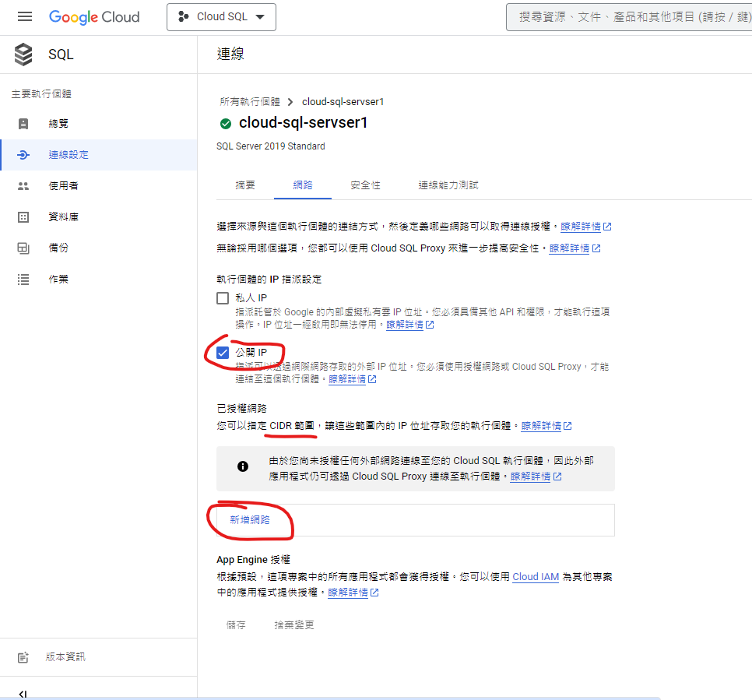Select the 使用者 users sidebar icon
Viewport: 752px width, 700px height.
23,186
